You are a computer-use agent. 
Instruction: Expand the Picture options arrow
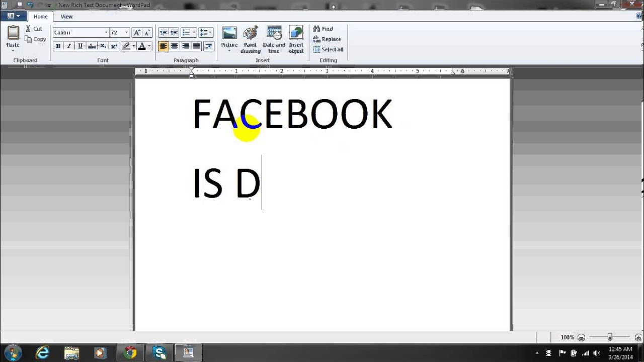click(229, 51)
